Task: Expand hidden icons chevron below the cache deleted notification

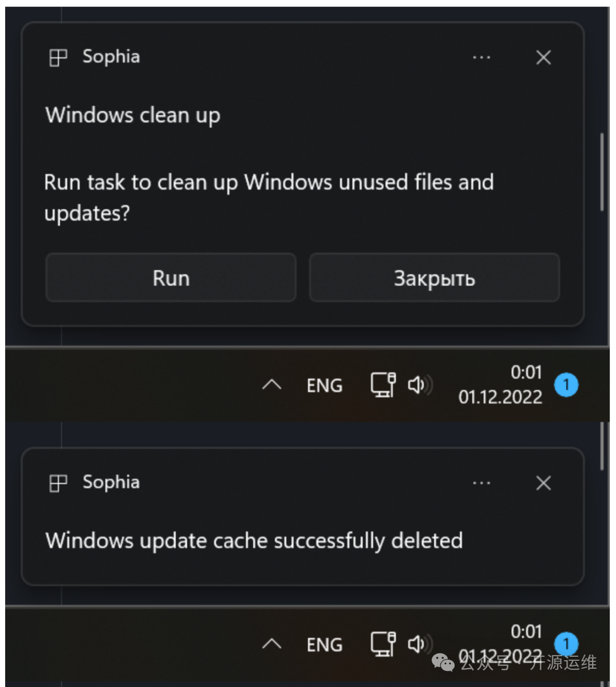Action: tap(271, 644)
